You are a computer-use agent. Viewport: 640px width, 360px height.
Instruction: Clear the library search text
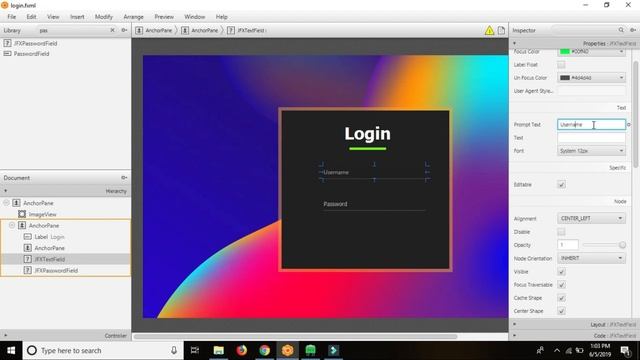112,30
